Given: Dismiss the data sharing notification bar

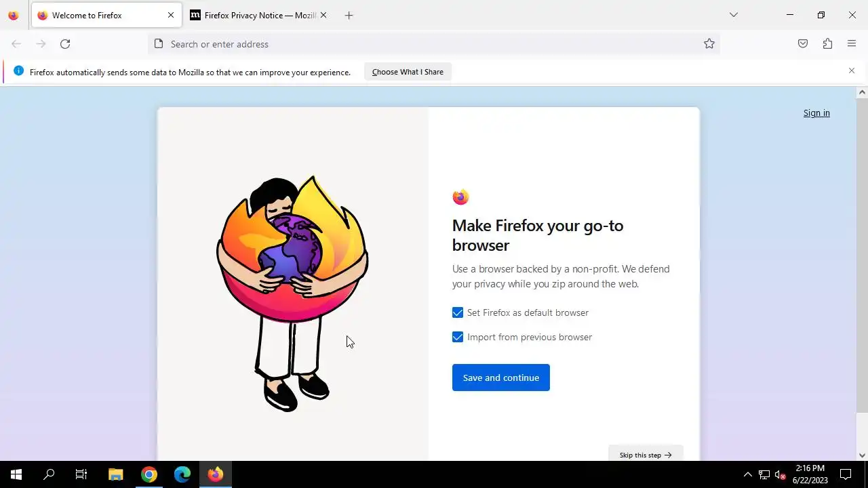Looking at the screenshot, I should [852, 70].
